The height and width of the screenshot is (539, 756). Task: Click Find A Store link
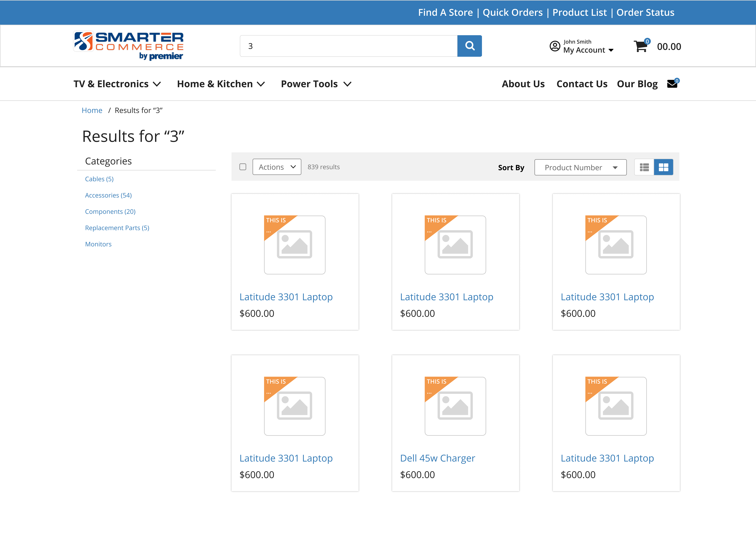(445, 13)
